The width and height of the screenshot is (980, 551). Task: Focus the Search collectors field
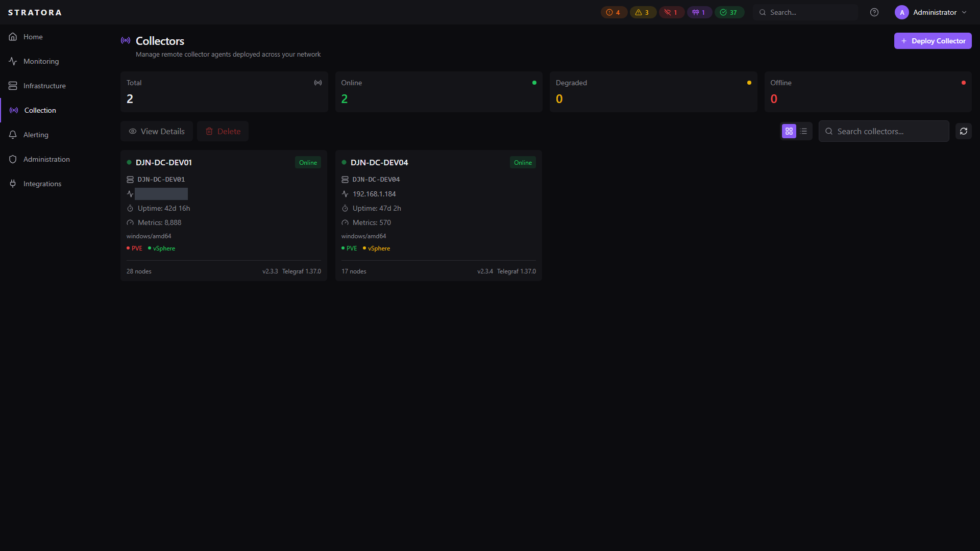pos(884,131)
